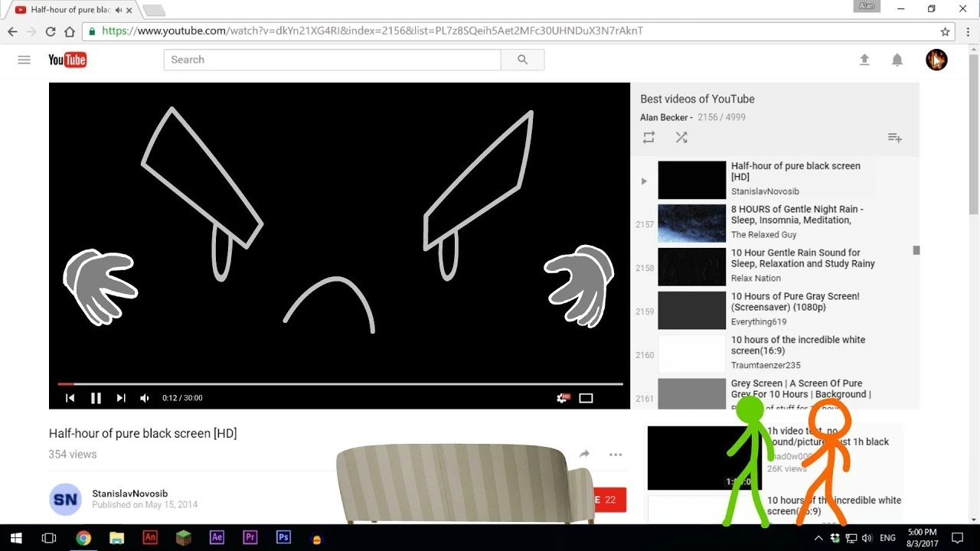
Task: Switch to theater mode
Action: point(586,397)
